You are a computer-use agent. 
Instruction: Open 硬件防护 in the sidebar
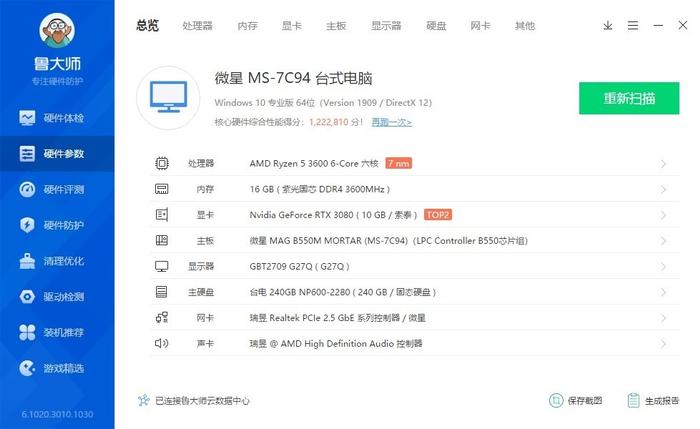(57, 225)
